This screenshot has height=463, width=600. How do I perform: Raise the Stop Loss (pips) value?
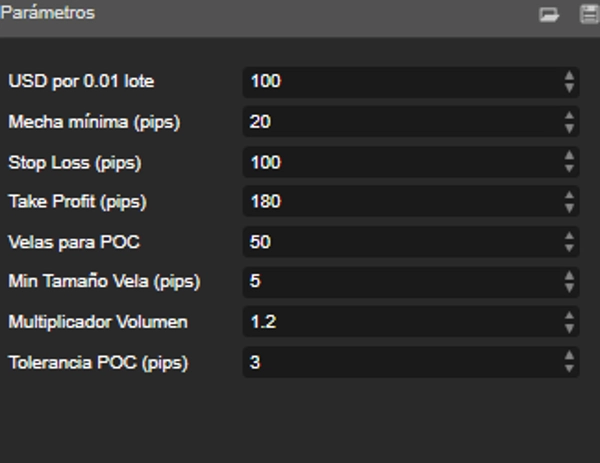click(x=569, y=156)
